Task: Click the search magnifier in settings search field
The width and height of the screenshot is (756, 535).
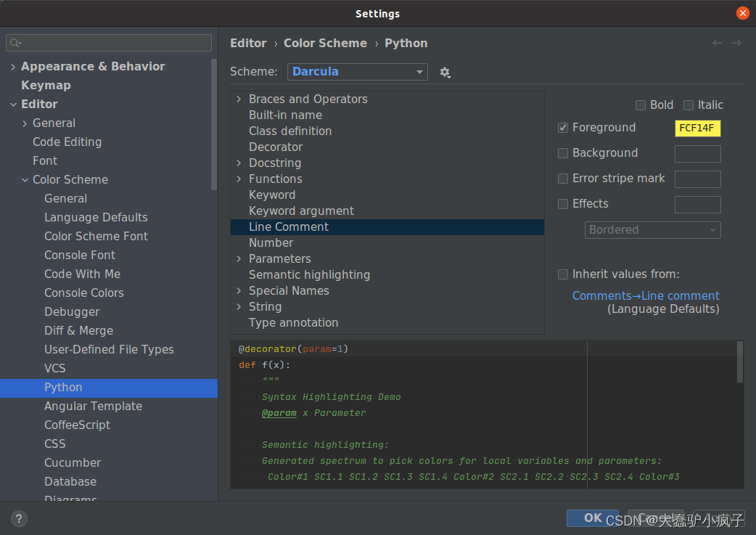Action: (x=15, y=43)
